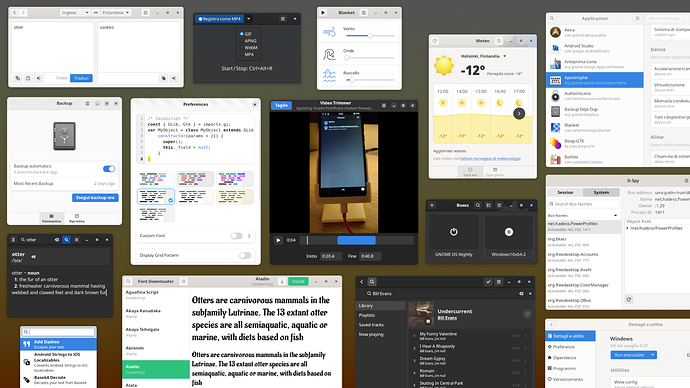
Task: Play the video in Video Trimmer
Action: point(278,240)
